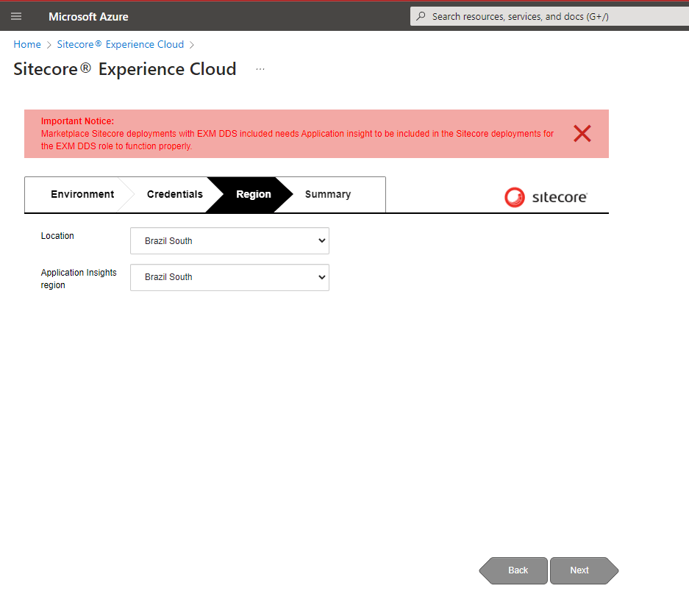The height and width of the screenshot is (616, 689).
Task: Dismiss the notice with the red X
Action: point(582,134)
